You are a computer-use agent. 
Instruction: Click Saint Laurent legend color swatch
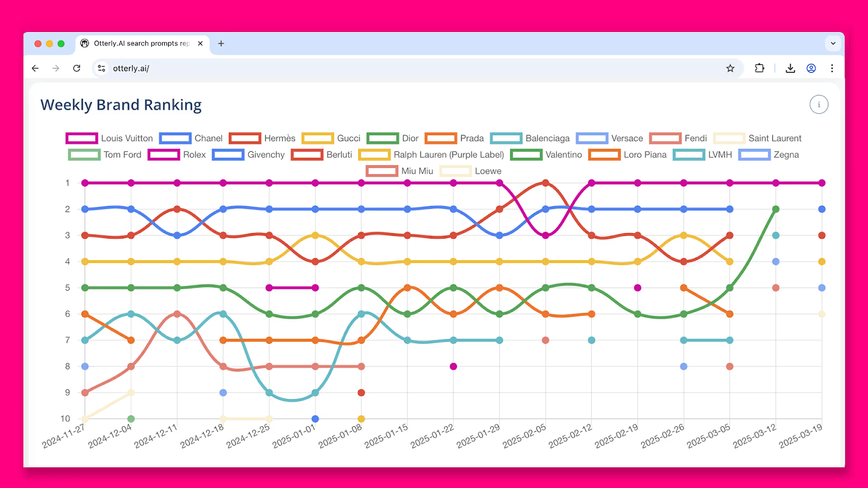[x=729, y=138]
